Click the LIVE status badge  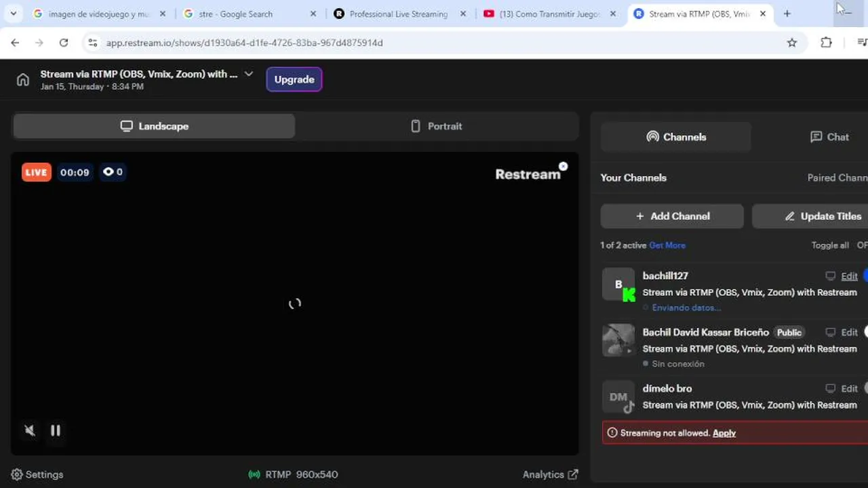click(x=37, y=172)
